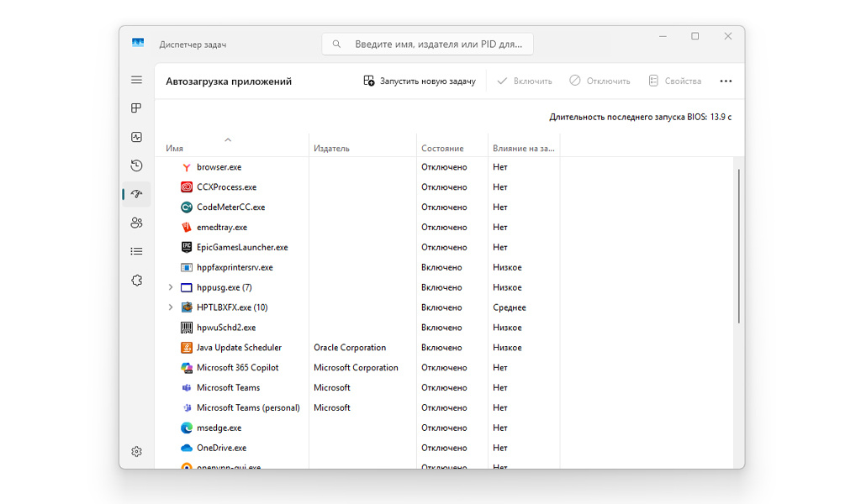Screen dimensions: 861x504
Task: Open the App history page icon
Action: pos(137,165)
